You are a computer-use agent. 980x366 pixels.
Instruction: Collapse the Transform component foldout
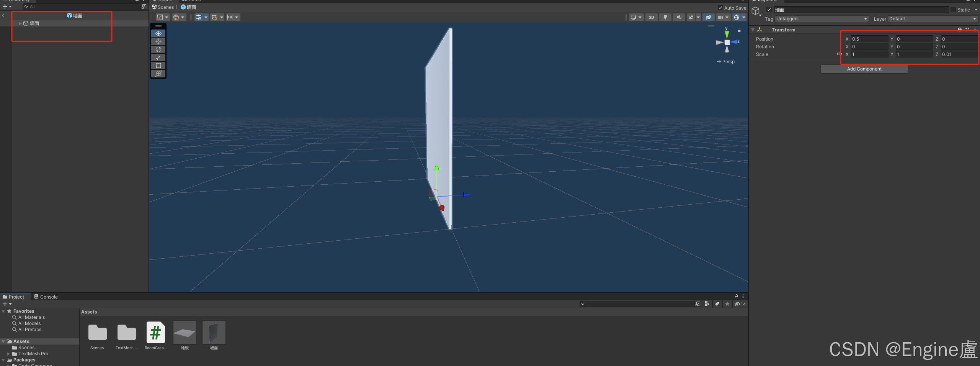[x=753, y=30]
